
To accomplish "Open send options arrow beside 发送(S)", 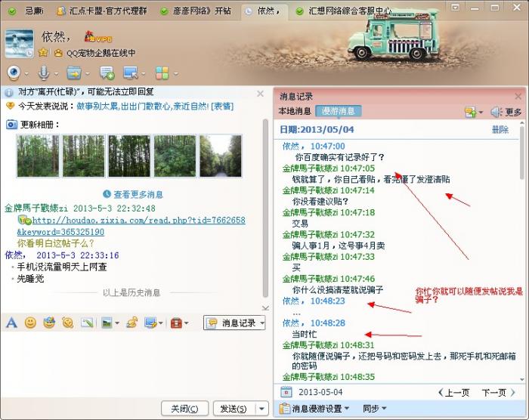I will click(262, 409).
